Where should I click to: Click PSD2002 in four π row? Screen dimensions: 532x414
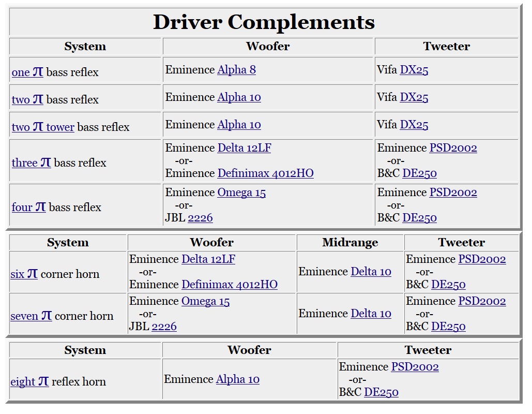coord(453,193)
